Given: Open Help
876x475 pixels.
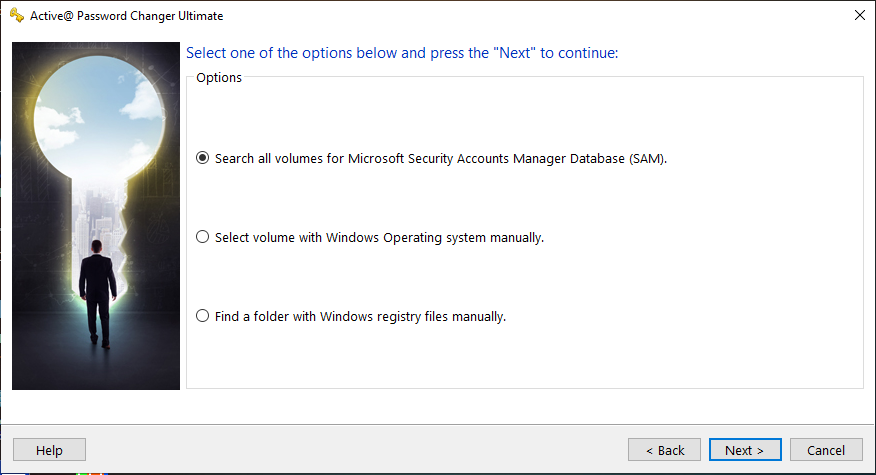Looking at the screenshot, I should click(x=49, y=450).
